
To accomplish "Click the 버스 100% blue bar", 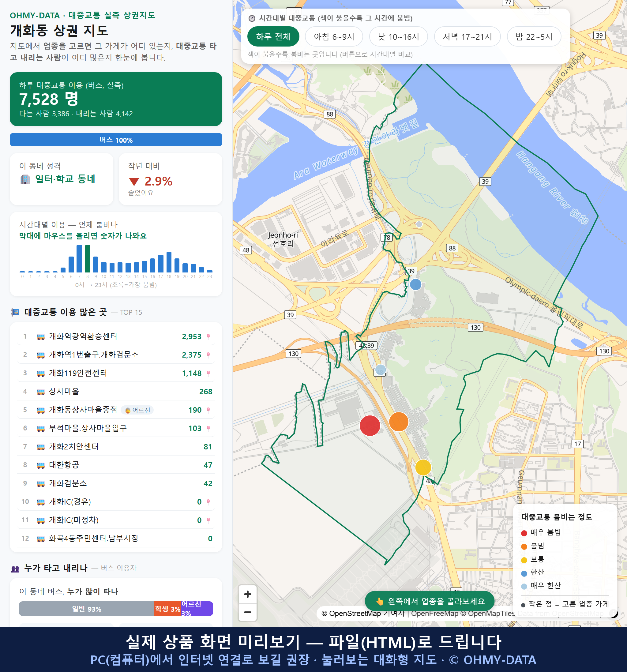I will tap(116, 140).
